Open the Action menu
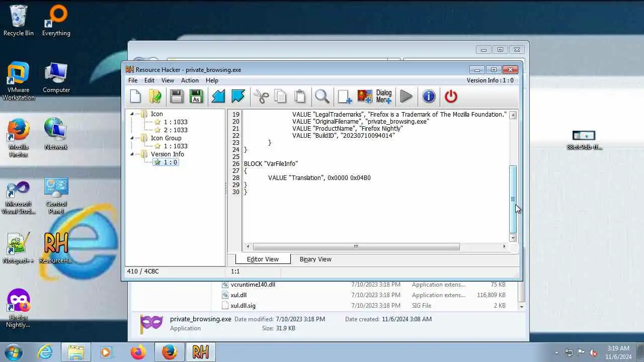 (x=190, y=80)
